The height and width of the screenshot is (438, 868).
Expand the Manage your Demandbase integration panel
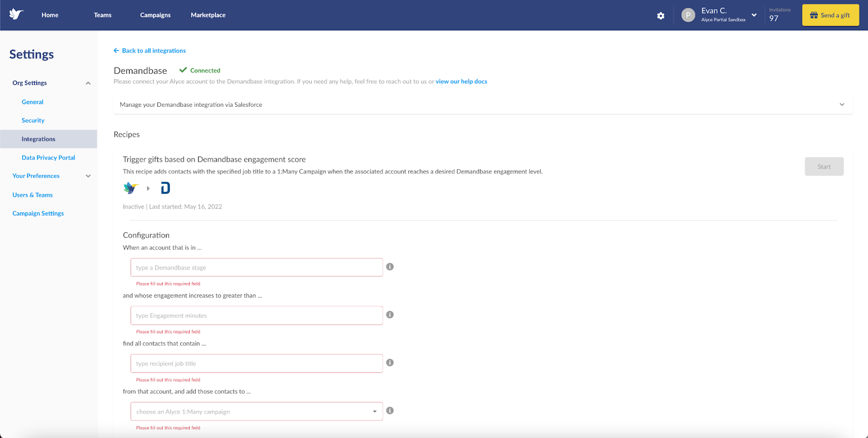pyautogui.click(x=483, y=105)
